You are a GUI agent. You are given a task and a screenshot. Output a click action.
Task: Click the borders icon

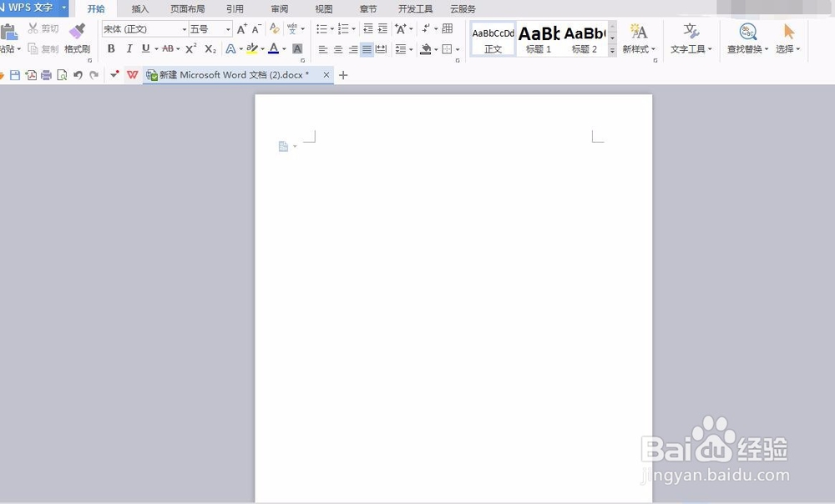click(447, 49)
